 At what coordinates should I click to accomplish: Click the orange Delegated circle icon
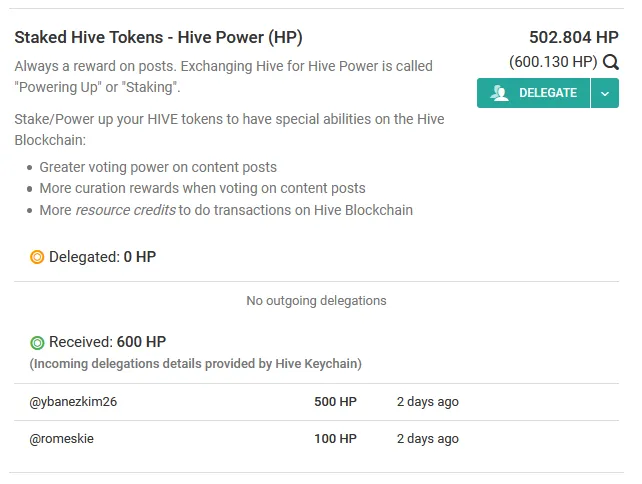[37, 257]
